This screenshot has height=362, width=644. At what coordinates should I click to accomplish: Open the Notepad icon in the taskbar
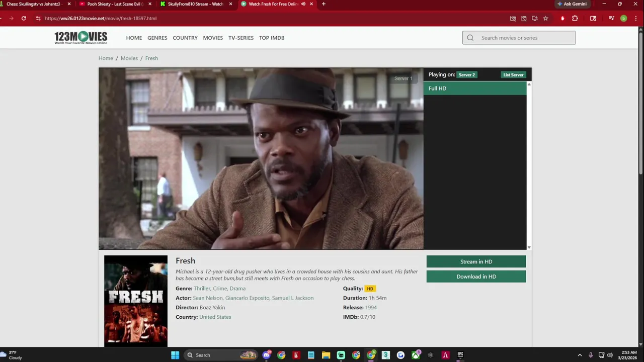(311, 355)
